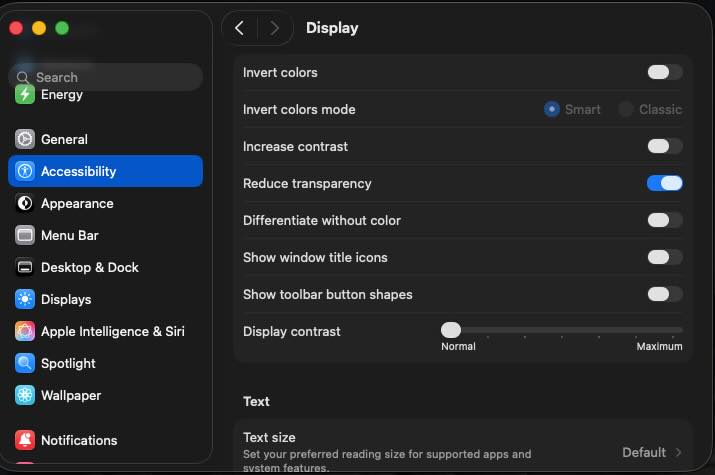Viewport: 715px width, 475px height.
Task: Click the "Display" page title
Action: point(332,28)
